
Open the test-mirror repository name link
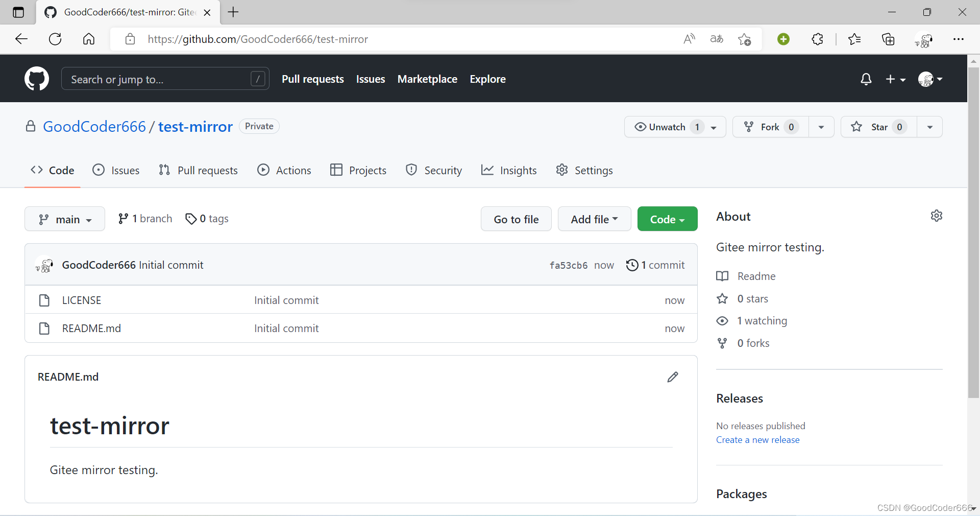195,127
